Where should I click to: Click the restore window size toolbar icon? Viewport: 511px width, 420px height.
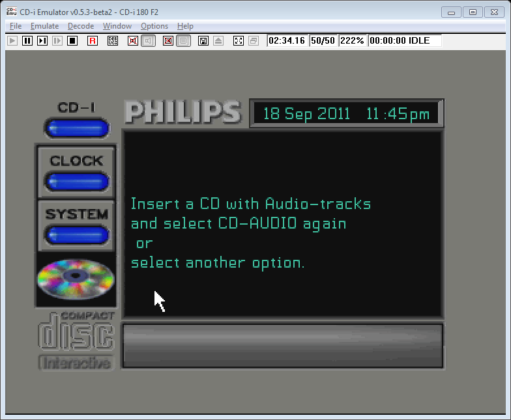254,40
